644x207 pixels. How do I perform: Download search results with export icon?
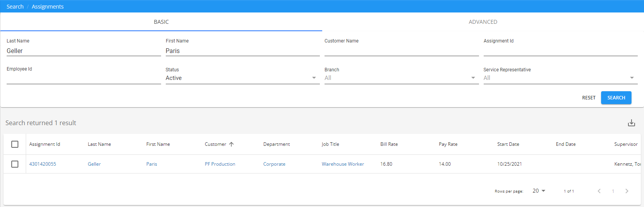tap(631, 123)
